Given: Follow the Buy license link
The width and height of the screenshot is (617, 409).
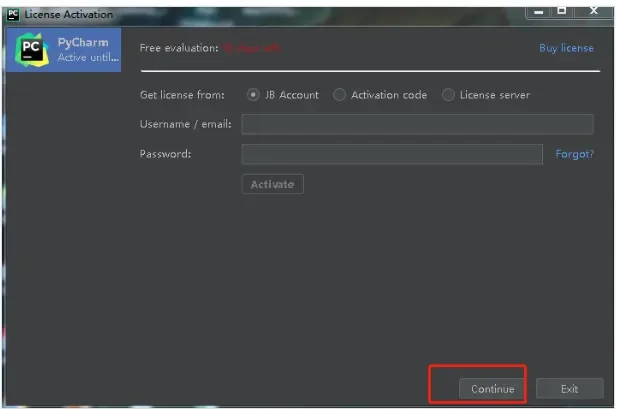Looking at the screenshot, I should pyautogui.click(x=566, y=48).
